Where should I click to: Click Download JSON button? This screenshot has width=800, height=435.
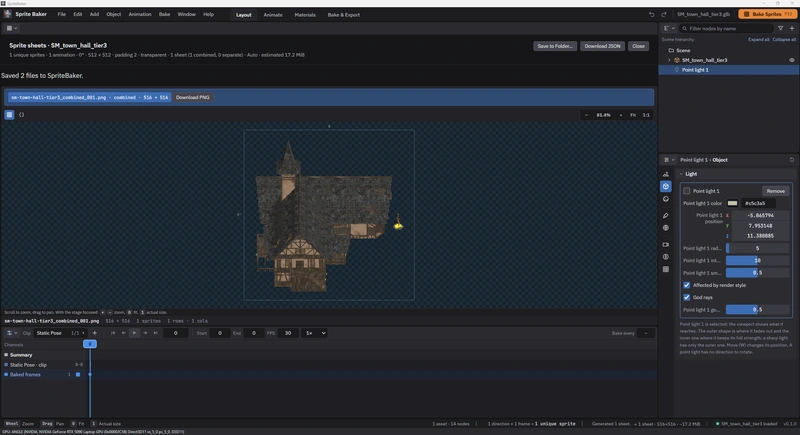point(603,46)
